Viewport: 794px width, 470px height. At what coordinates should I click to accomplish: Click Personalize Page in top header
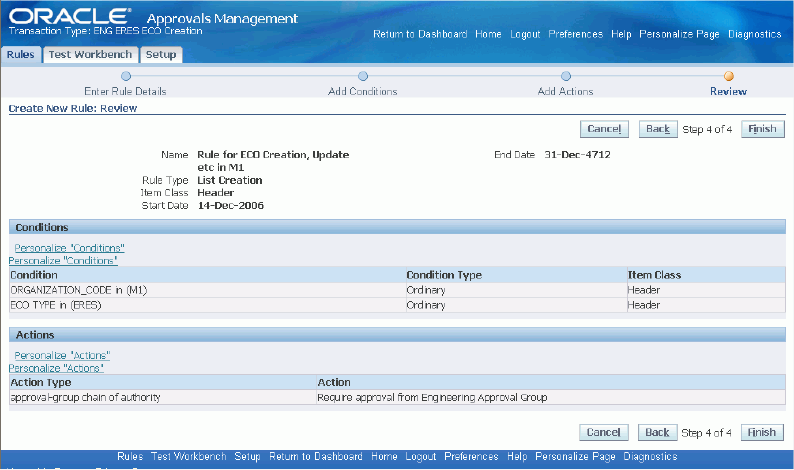pyautogui.click(x=679, y=34)
